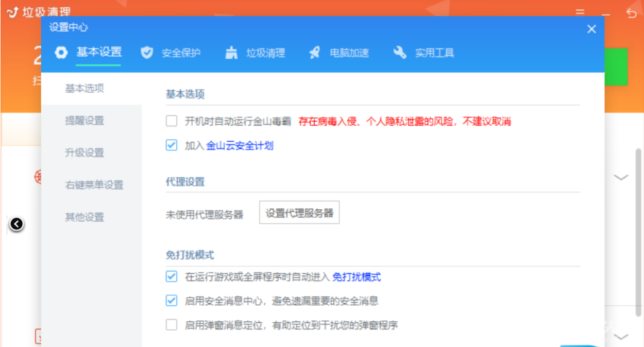Open the 垃圾清理 settings tab
The width and height of the screenshot is (644, 347).
click(265, 53)
